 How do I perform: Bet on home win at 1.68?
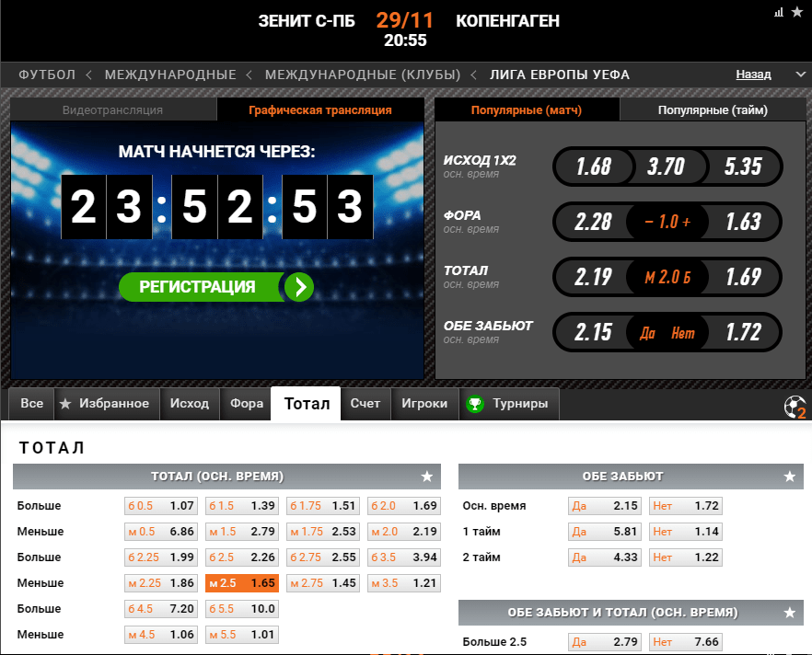594,167
